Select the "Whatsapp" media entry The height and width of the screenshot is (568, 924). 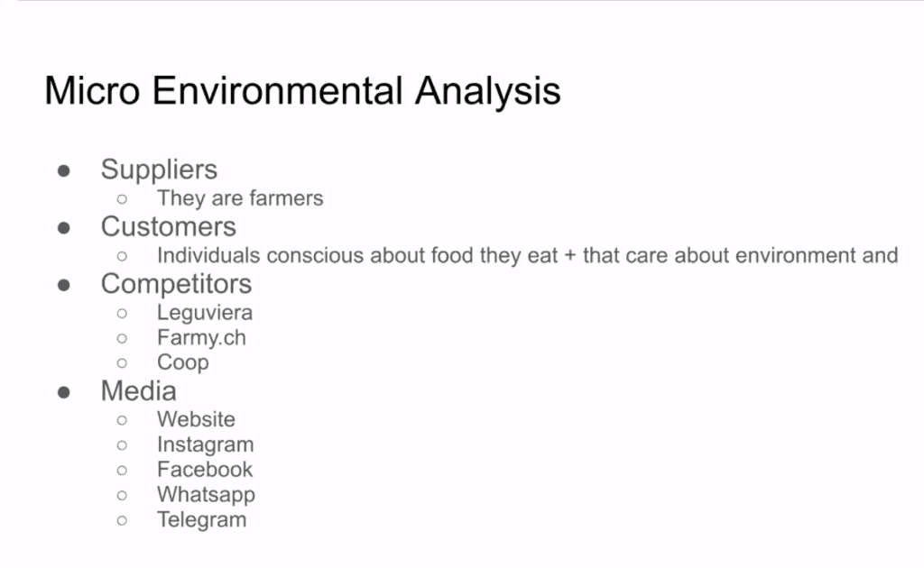point(206,495)
